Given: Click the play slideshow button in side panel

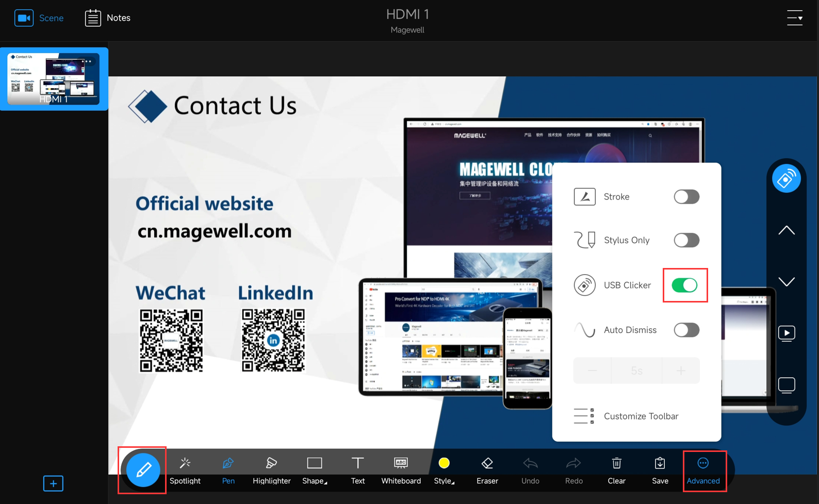Looking at the screenshot, I should (787, 333).
